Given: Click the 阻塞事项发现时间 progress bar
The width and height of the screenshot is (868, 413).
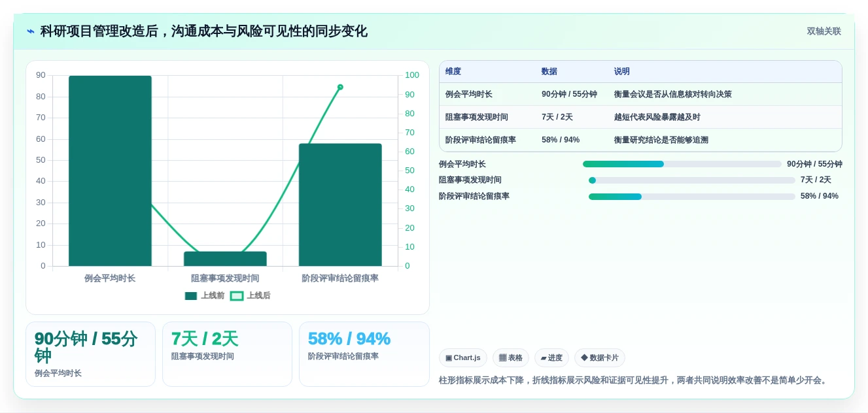Looking at the screenshot, I should coord(692,180).
